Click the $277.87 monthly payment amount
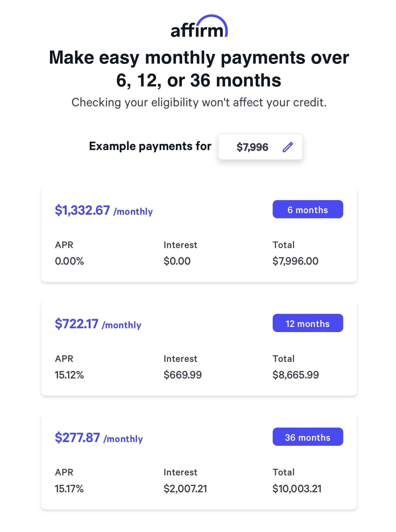 coord(77,438)
